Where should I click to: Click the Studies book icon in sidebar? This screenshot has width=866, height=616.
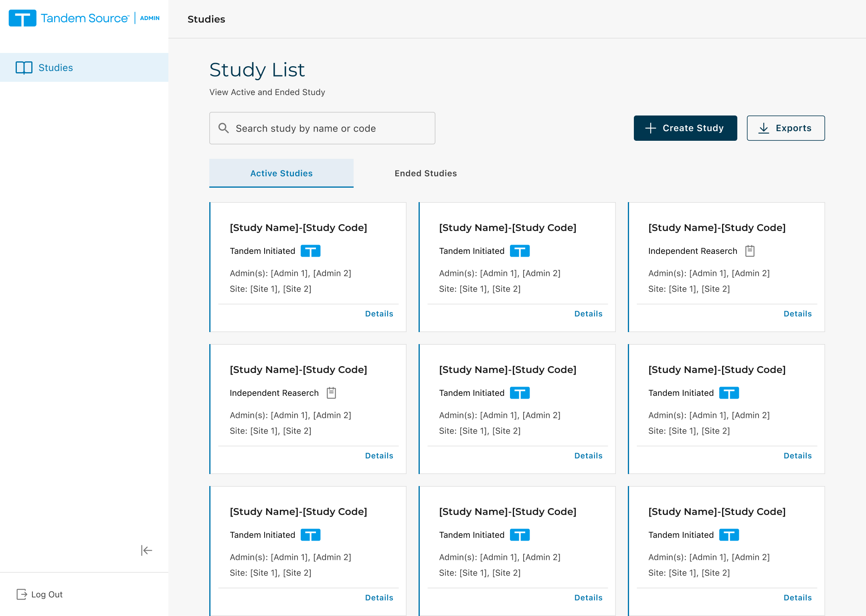[24, 67]
